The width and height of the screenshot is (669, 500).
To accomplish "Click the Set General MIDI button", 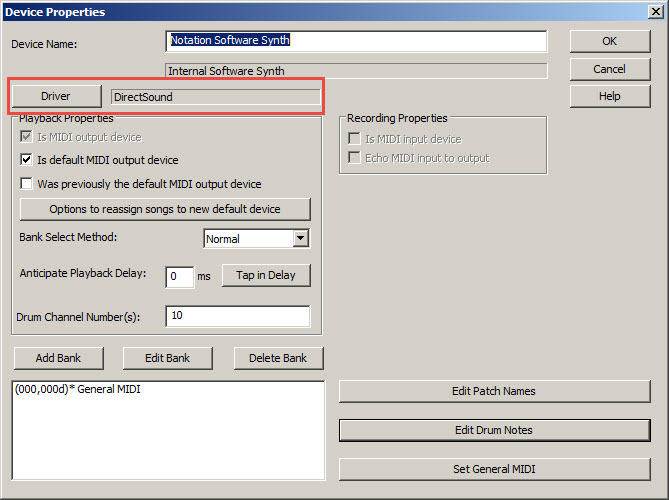I will click(494, 469).
